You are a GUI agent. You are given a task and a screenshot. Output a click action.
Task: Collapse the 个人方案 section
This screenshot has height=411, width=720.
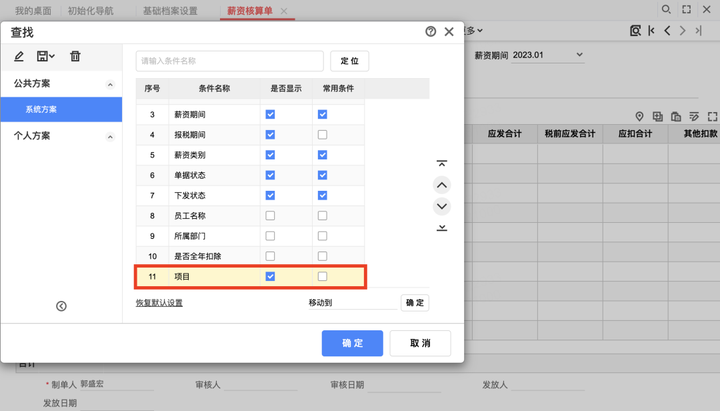pos(110,137)
